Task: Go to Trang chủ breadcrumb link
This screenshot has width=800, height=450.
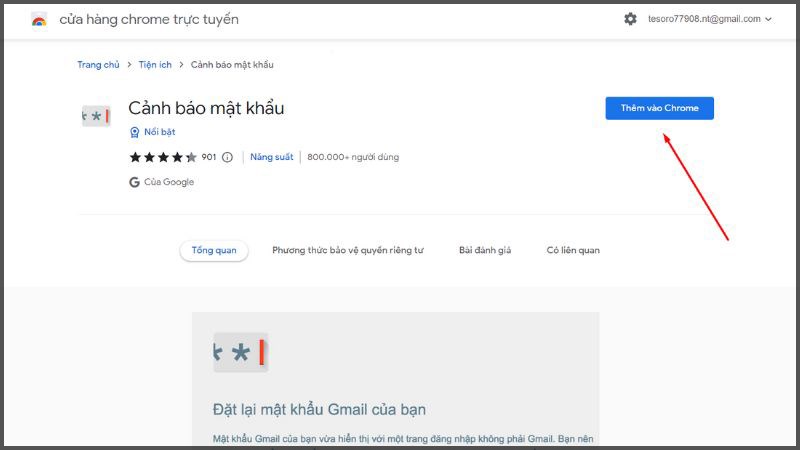Action: pyautogui.click(x=98, y=65)
